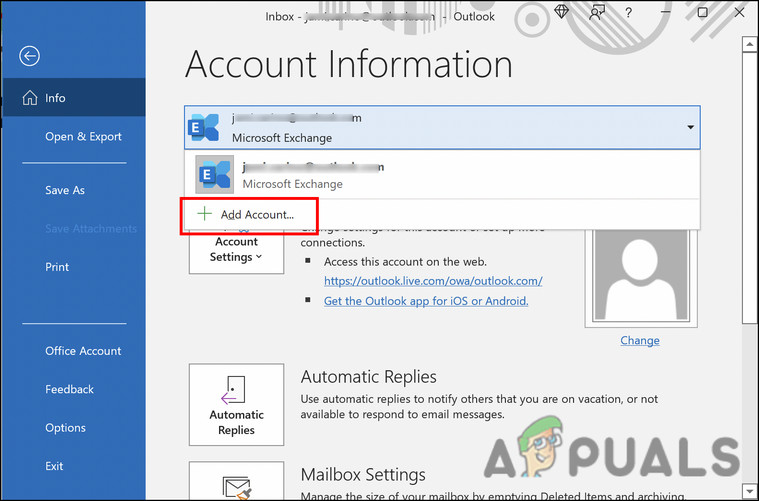Exit Outlook from the sidebar
The width and height of the screenshot is (759, 501).
[x=54, y=466]
